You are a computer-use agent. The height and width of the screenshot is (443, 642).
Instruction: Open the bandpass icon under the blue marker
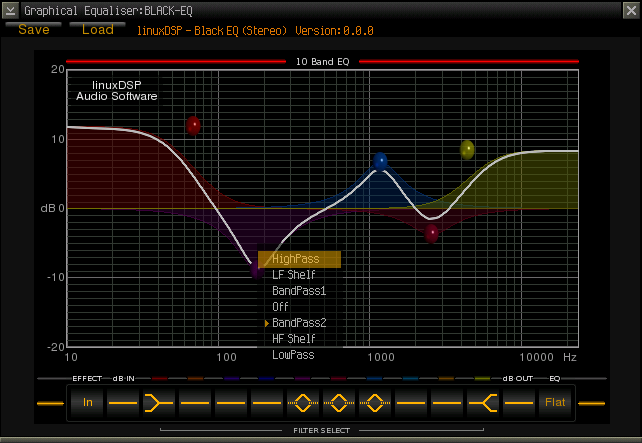375,403
